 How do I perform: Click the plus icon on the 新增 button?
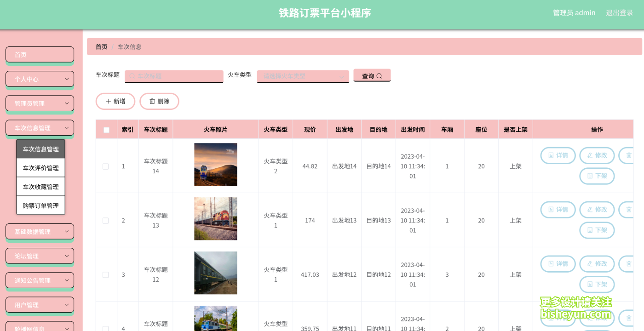point(109,101)
